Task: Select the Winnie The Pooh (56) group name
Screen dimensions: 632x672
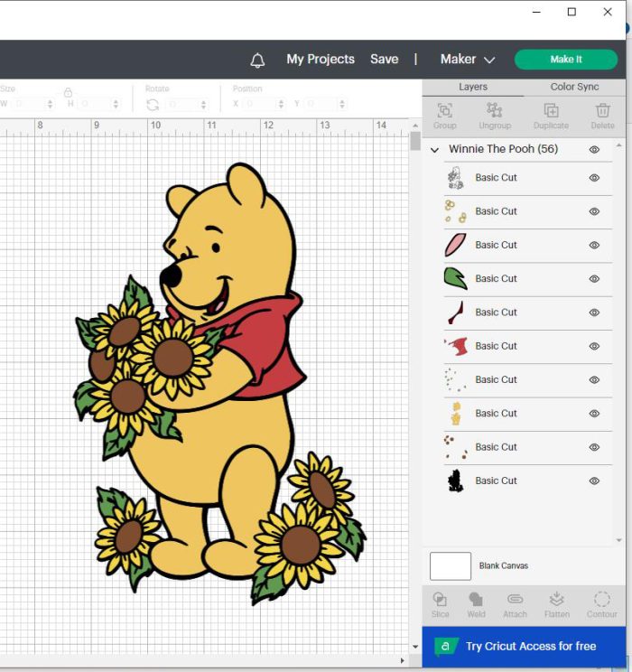Action: click(x=504, y=149)
